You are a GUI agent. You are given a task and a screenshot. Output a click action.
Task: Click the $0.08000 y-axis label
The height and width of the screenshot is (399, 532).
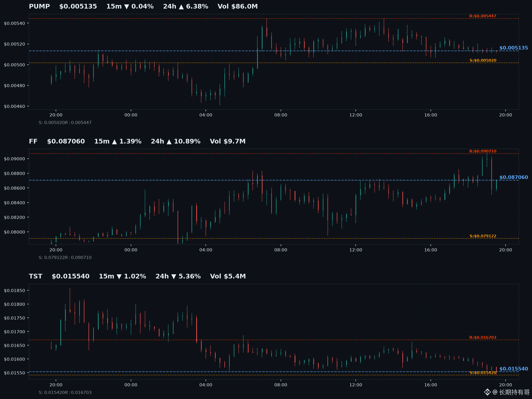click(x=15, y=232)
